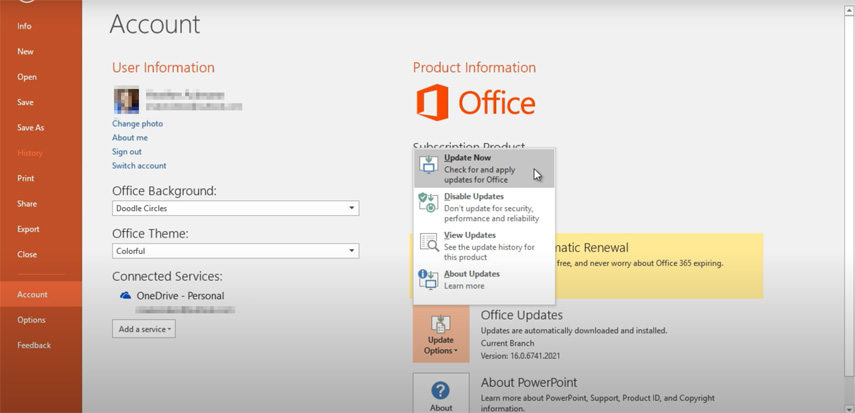The height and width of the screenshot is (413, 855).
Task: Click the Update Now icon in menu
Action: click(429, 168)
